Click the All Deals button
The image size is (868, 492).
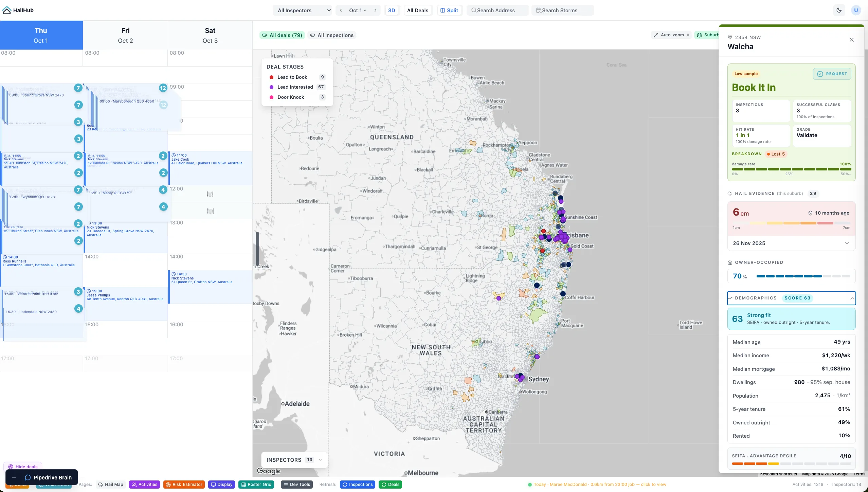(417, 10)
